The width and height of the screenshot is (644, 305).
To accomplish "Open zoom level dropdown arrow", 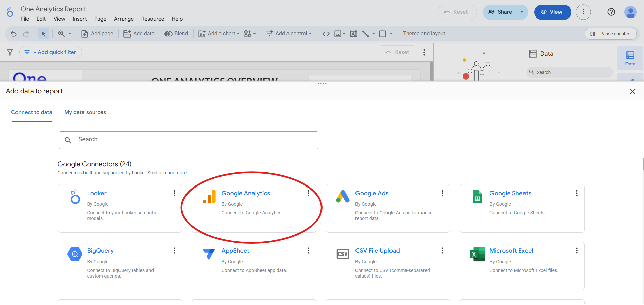I will 70,34.
